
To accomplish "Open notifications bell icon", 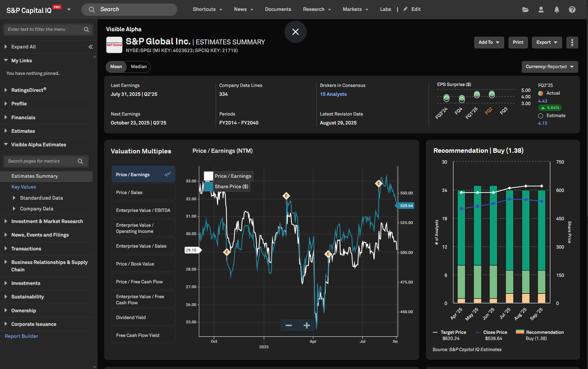I will click(557, 10).
